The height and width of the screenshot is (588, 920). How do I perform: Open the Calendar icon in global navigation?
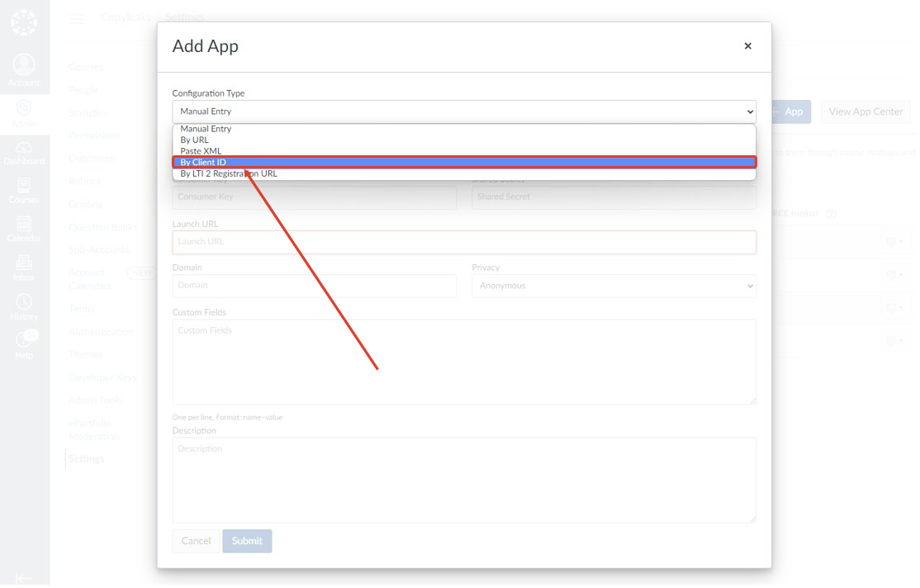(24, 230)
